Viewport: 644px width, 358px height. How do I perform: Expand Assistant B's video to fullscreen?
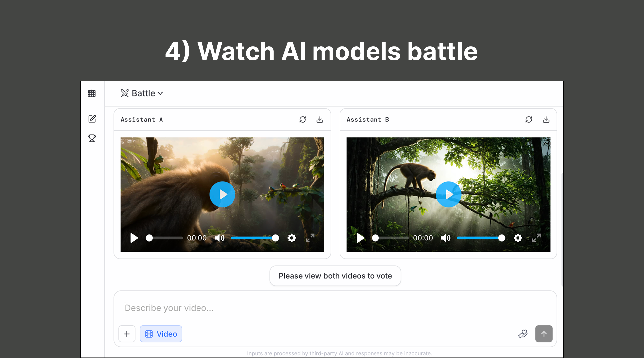[536, 238]
